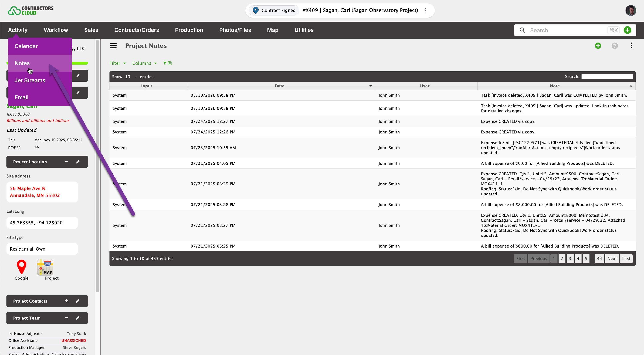Open the Filter dropdown
Image resolution: width=644 pixels, height=355 pixels.
pyautogui.click(x=117, y=63)
